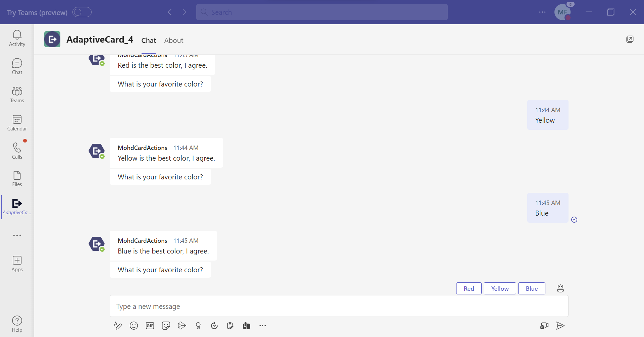Open the GIF picker
This screenshot has width=644, height=337.
[150, 326]
